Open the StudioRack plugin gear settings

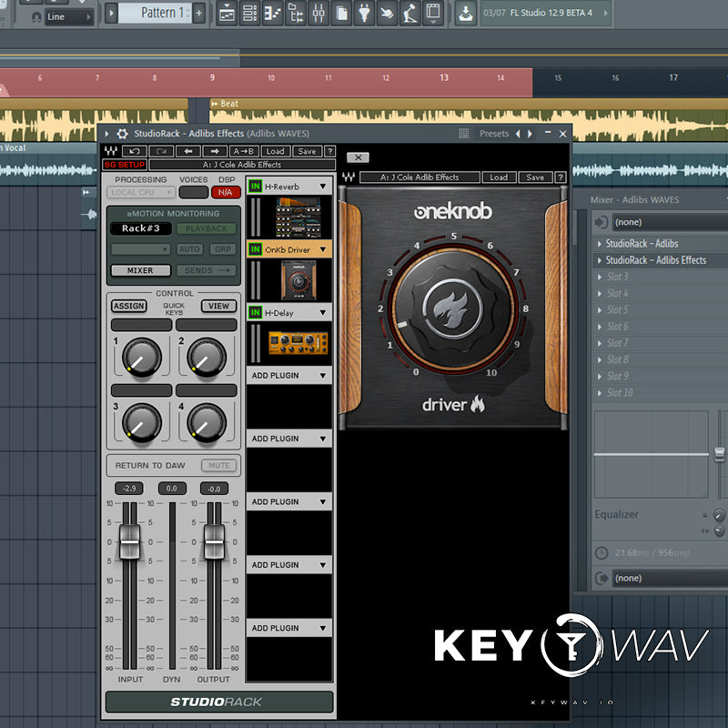(x=122, y=134)
